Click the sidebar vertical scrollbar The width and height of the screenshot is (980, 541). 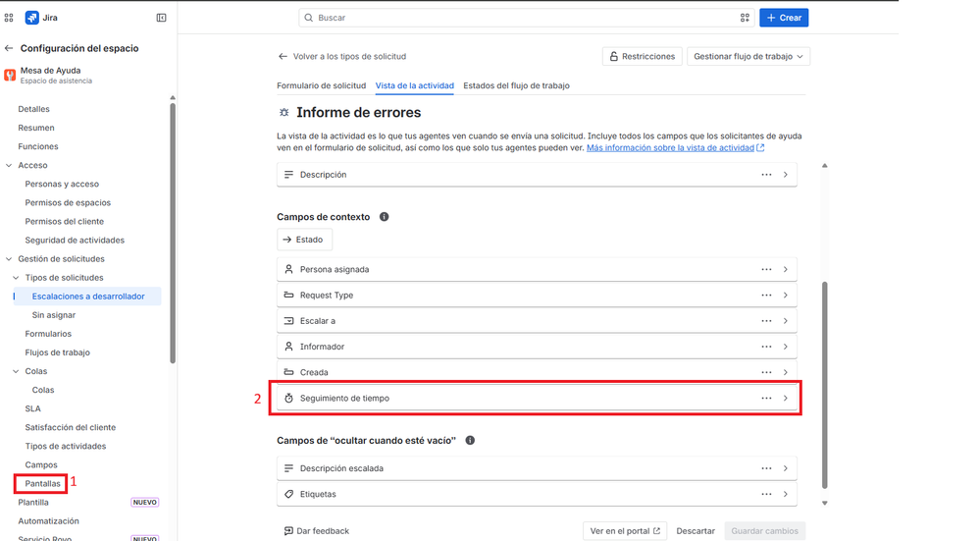point(173,233)
